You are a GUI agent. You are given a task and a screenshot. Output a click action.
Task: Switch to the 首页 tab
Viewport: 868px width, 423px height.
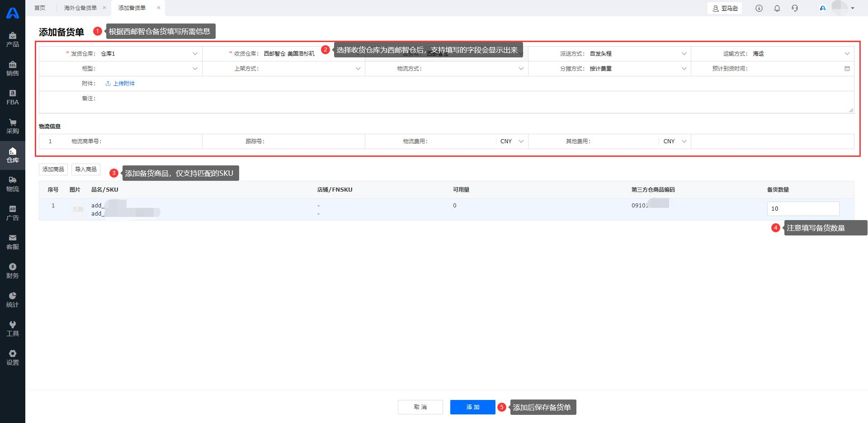point(40,8)
